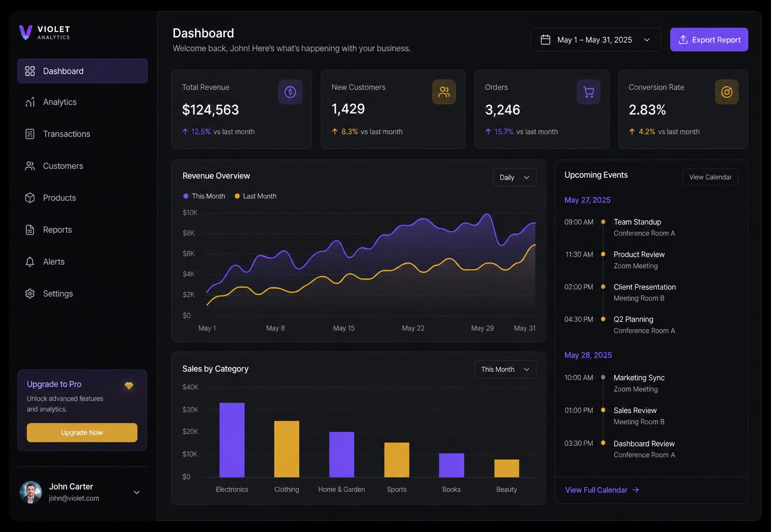Go to Reports in the sidebar
The image size is (771, 532).
82,230
